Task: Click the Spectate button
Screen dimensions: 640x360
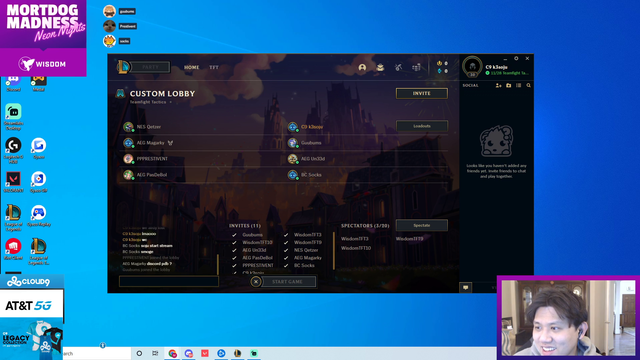Action: click(422, 225)
